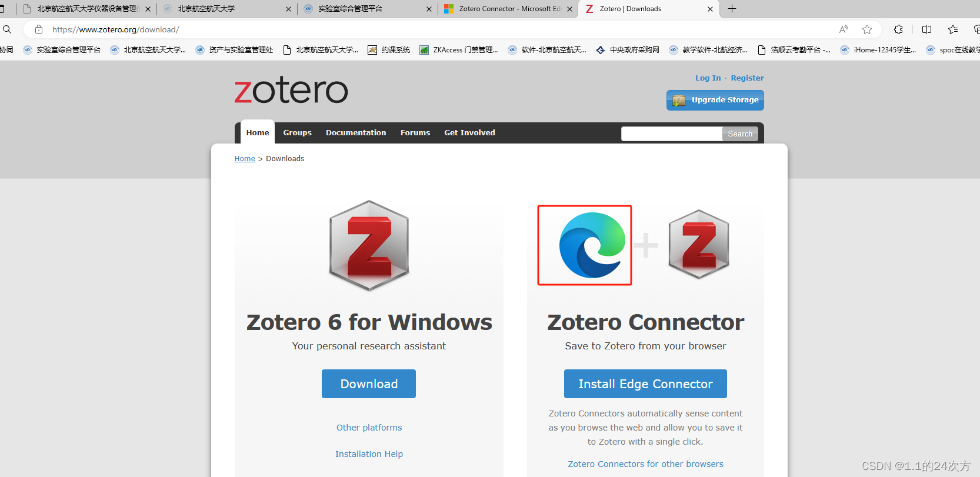Select the Zotero | Downloads tab
Screen dimensions: 980x477
[649, 9]
